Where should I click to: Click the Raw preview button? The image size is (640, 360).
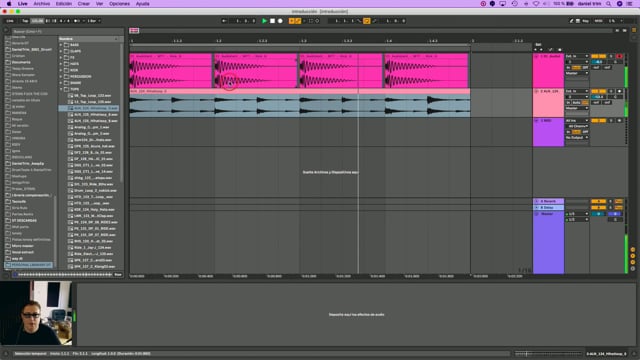[118, 275]
